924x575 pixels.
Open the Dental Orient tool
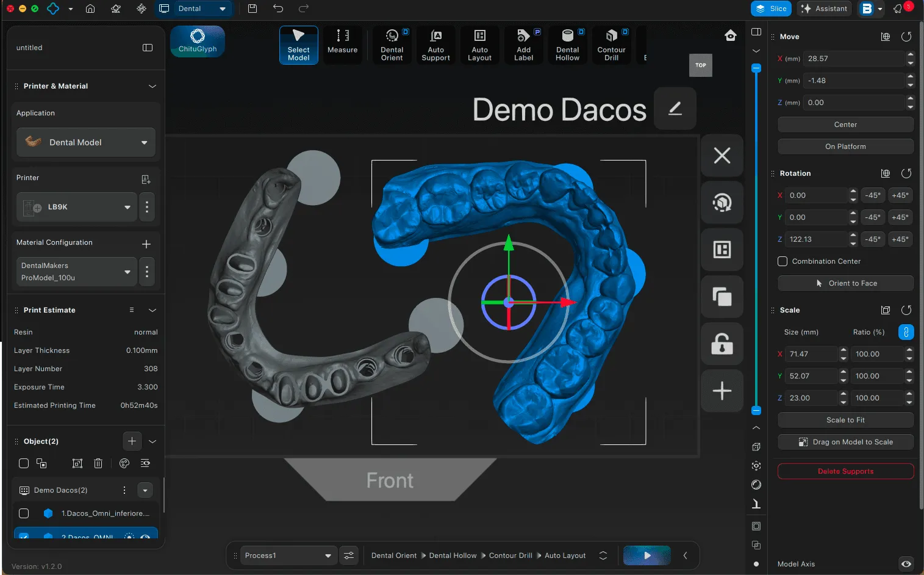coord(392,45)
